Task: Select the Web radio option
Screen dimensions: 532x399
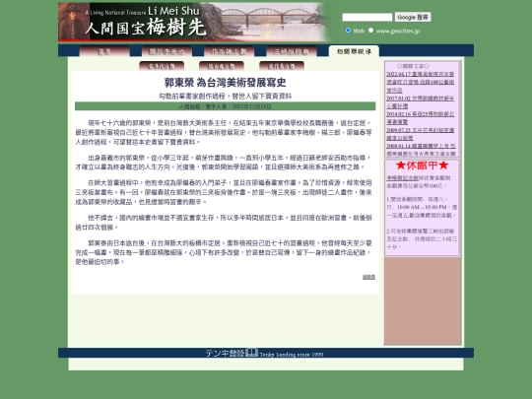Action: [x=348, y=31]
